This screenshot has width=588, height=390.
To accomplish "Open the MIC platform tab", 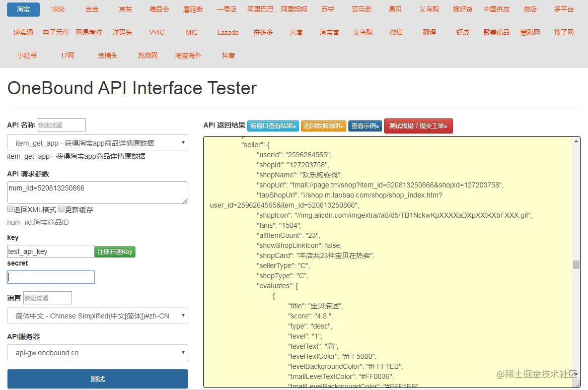I will 192,32.
